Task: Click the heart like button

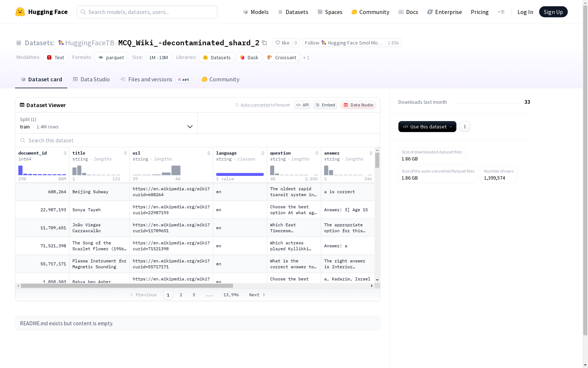Action: (282, 43)
